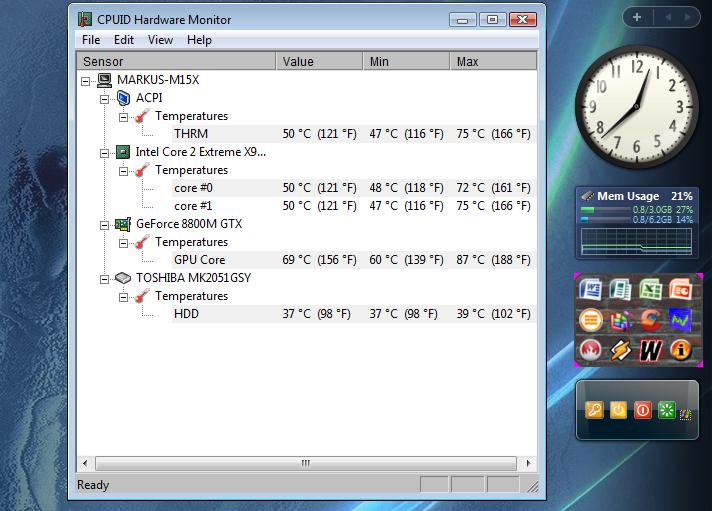Launch Winamp lightning bolt icon

pos(621,350)
